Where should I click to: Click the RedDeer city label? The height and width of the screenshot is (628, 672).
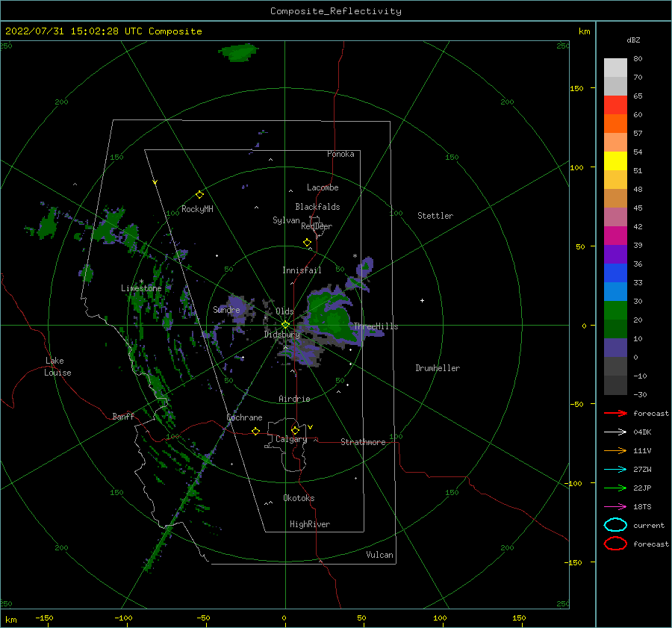tap(317, 226)
